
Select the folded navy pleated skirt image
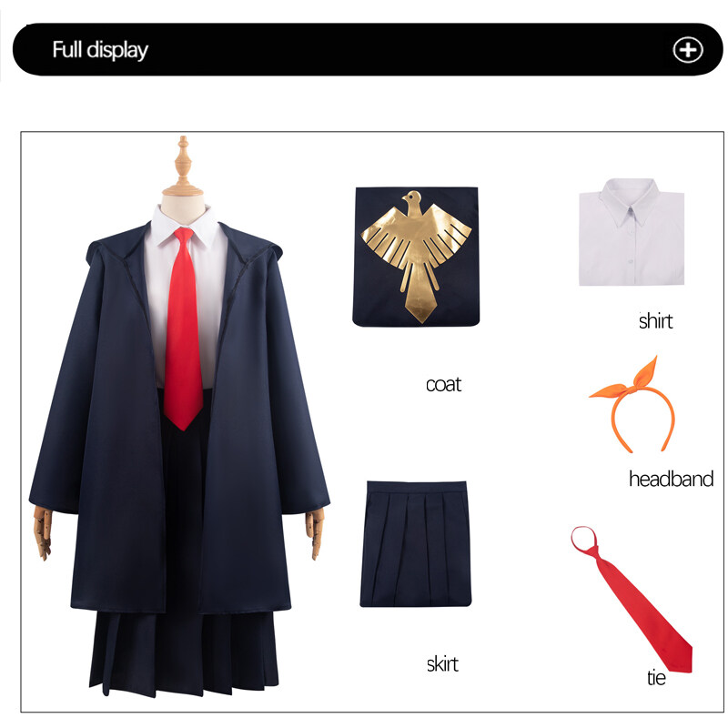pos(416,543)
